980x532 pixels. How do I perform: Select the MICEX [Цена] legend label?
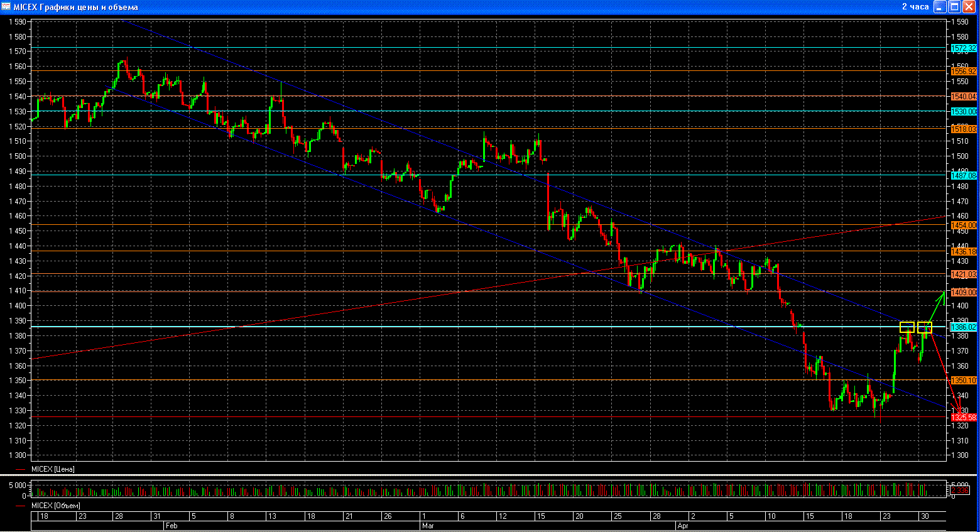53,469
